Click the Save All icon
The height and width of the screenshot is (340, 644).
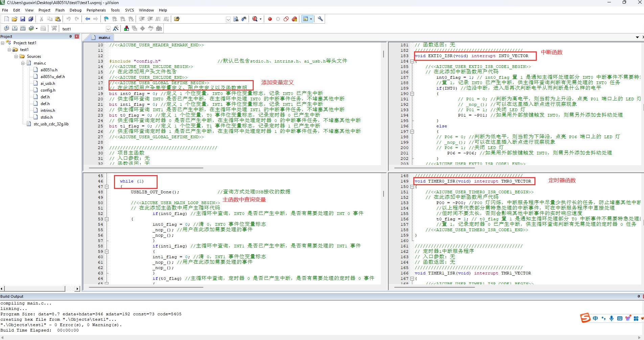coord(31,19)
